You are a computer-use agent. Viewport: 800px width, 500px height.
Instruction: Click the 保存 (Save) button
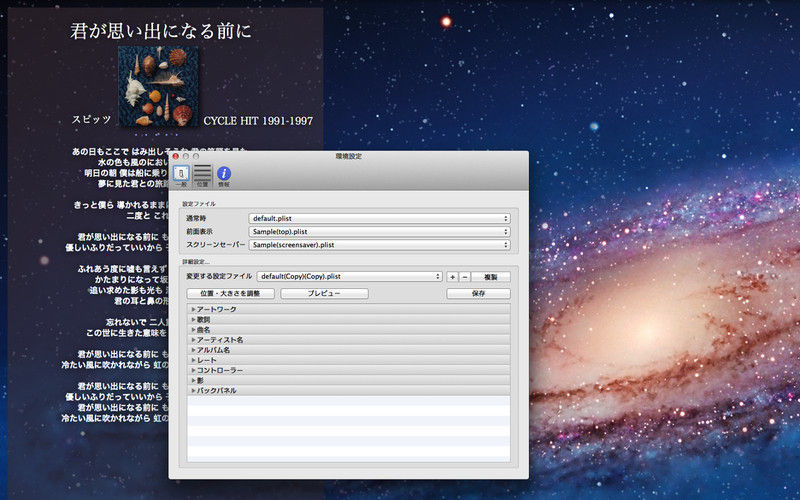point(479,293)
